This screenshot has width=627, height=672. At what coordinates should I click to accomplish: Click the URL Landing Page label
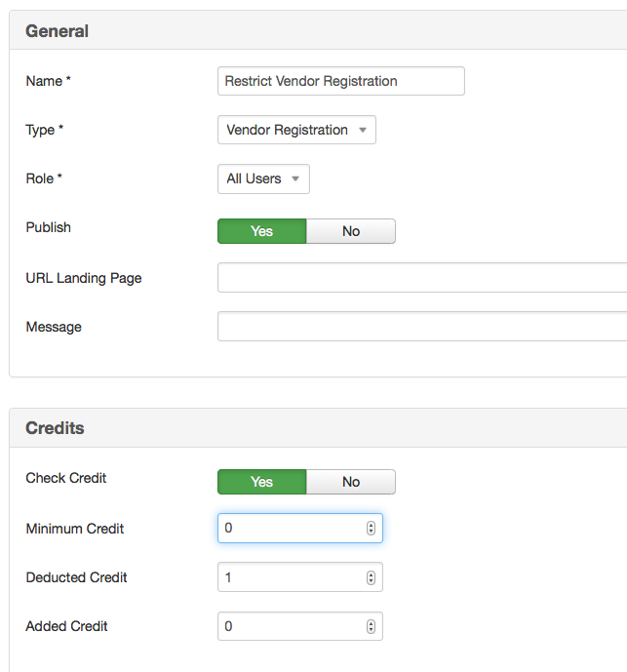pyautogui.click(x=84, y=278)
